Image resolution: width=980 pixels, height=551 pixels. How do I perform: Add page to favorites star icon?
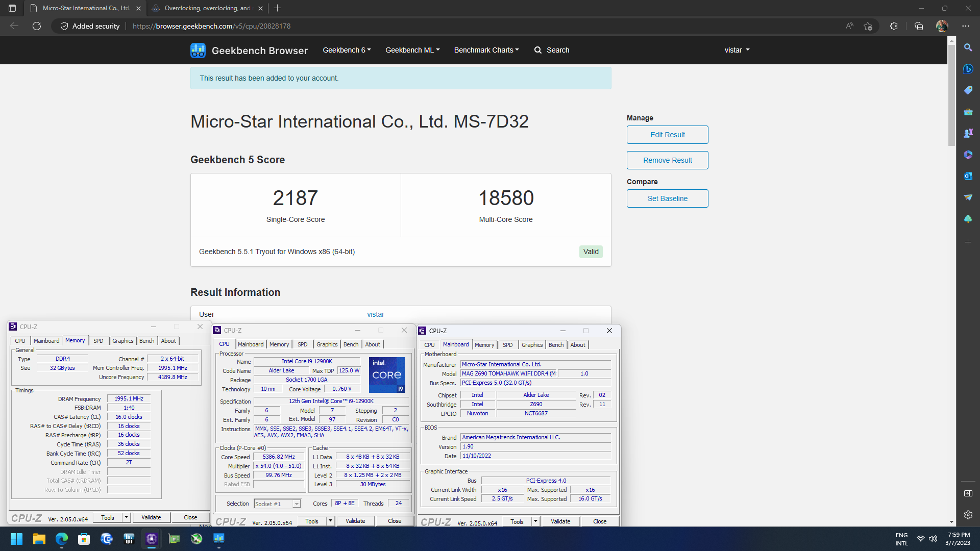(868, 26)
